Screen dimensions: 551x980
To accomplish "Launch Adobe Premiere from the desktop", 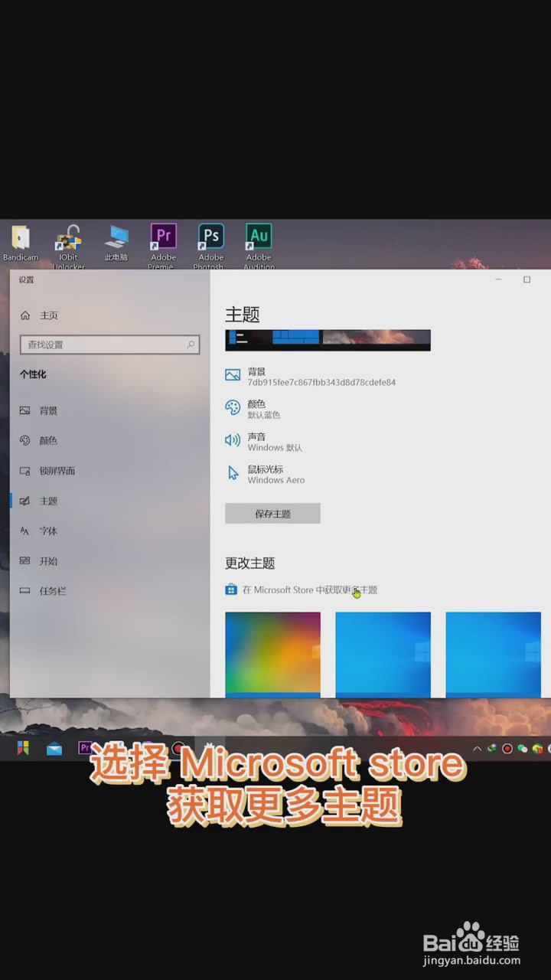I will point(163,247).
